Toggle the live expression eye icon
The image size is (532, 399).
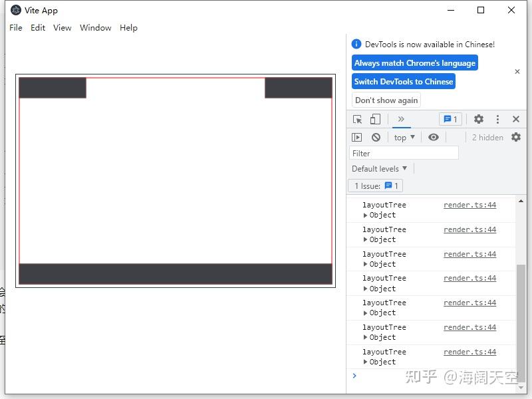(434, 137)
